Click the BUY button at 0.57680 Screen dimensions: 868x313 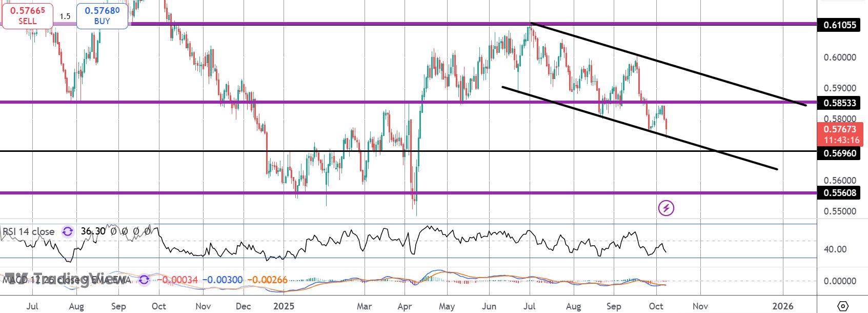tap(102, 15)
